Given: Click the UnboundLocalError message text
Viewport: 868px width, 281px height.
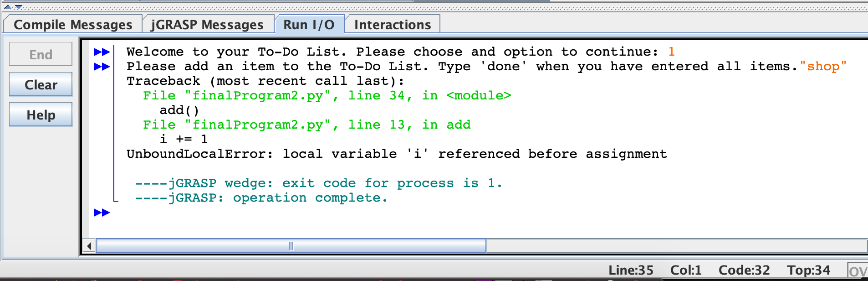Looking at the screenshot, I should coord(397,154).
